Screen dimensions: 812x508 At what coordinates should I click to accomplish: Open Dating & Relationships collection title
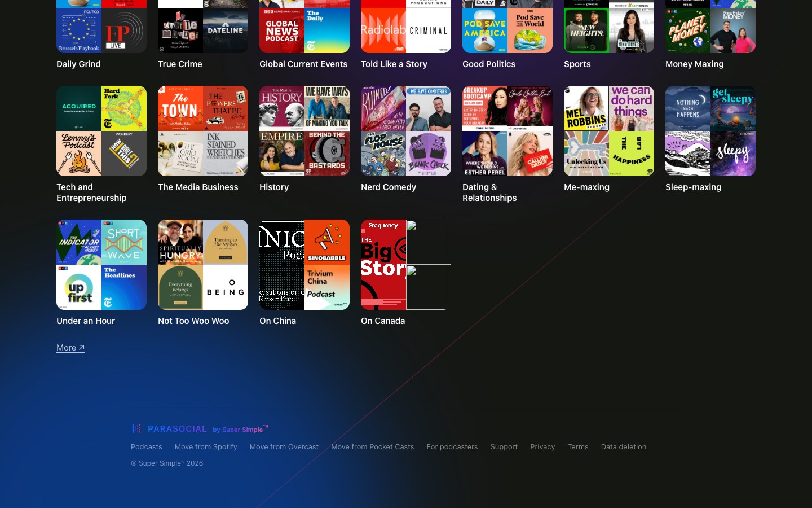[489, 192]
